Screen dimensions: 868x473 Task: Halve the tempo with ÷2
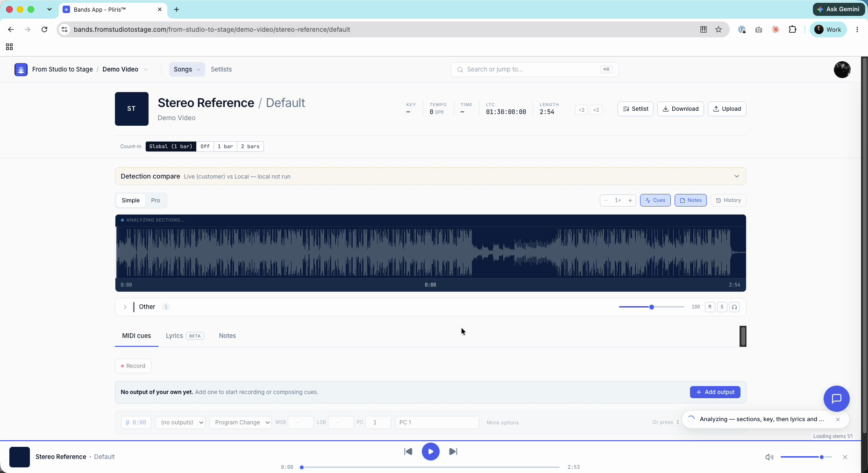(x=581, y=110)
